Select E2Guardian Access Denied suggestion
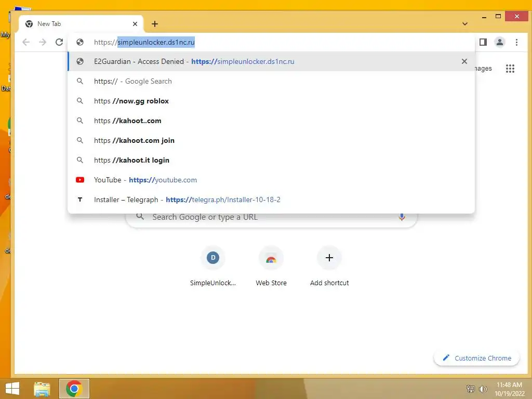The width and height of the screenshot is (532, 399). pos(271,61)
